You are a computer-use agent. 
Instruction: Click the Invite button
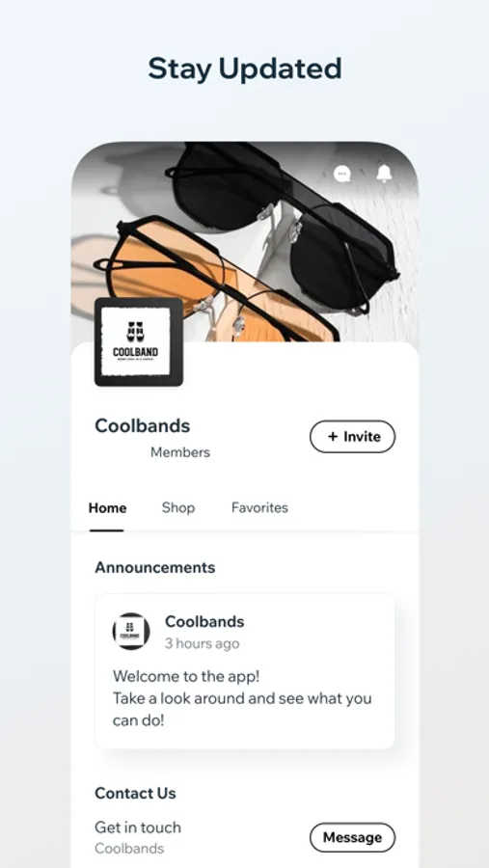click(352, 437)
